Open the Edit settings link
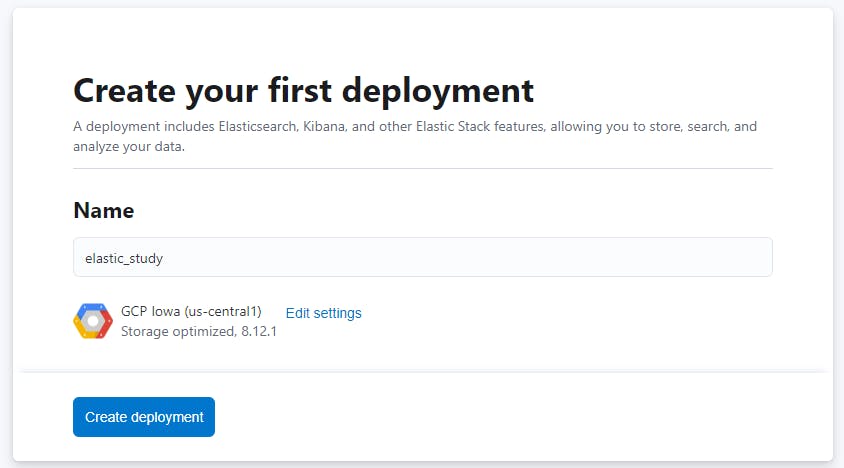 pos(323,313)
